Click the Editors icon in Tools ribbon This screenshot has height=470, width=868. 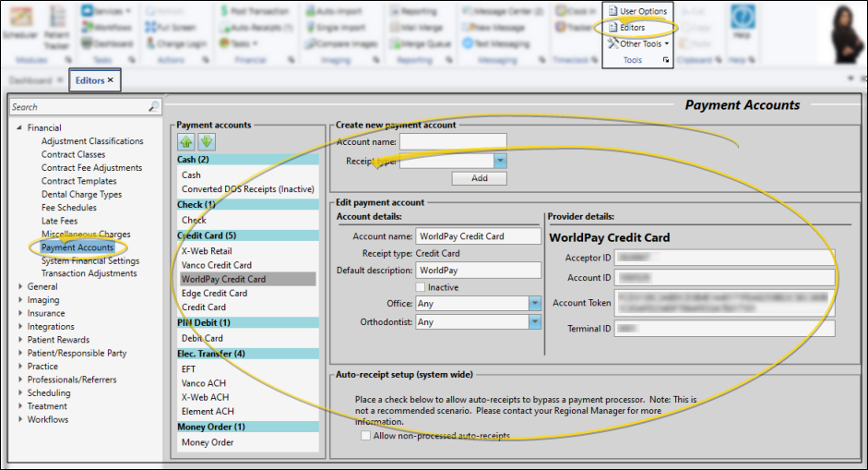612,28
